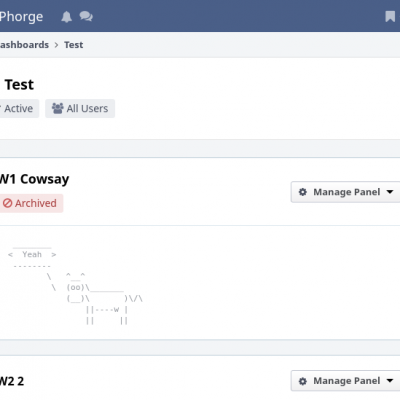Select the Test breadcrumb item
This screenshot has height=400, width=400.
click(x=74, y=45)
